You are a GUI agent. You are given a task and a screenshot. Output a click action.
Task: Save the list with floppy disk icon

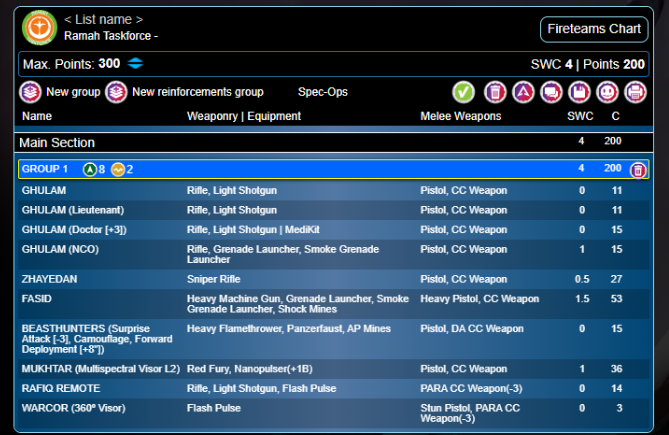(578, 92)
